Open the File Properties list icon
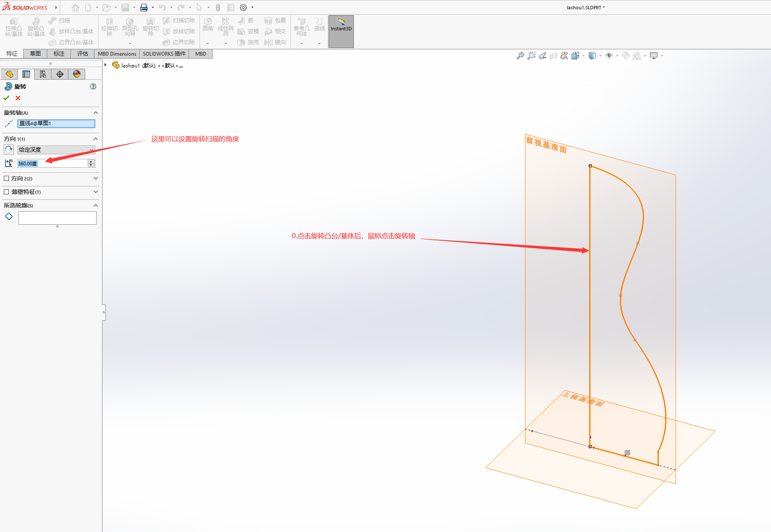 tap(231, 8)
